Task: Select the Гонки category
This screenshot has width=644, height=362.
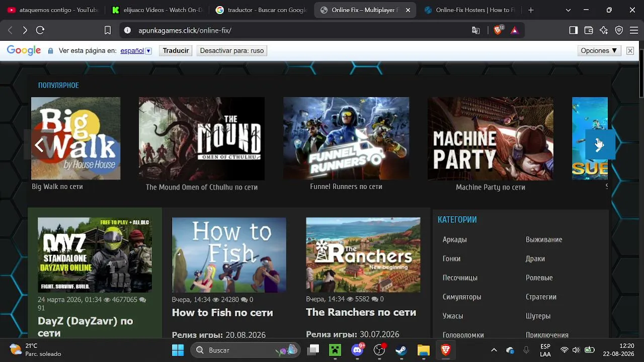Action: 452,259
